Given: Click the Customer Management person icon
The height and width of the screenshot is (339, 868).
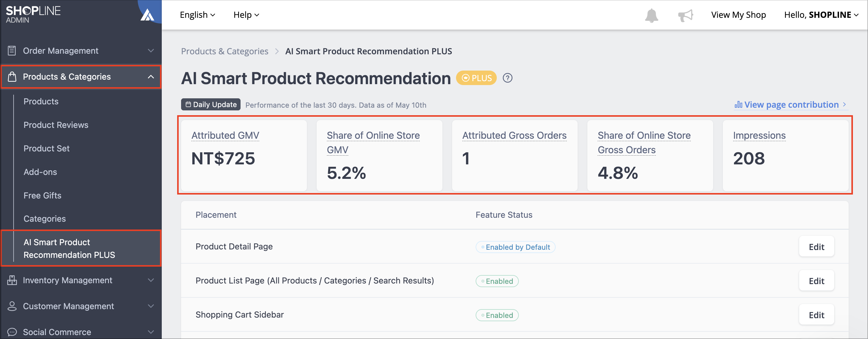Looking at the screenshot, I should (x=12, y=306).
